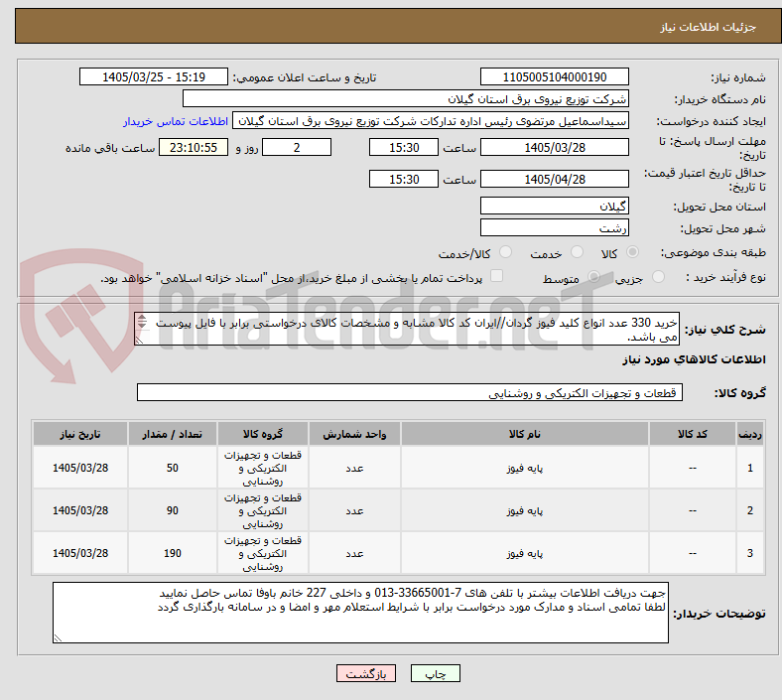Choose the متوسط purchase type radio

(x=593, y=277)
